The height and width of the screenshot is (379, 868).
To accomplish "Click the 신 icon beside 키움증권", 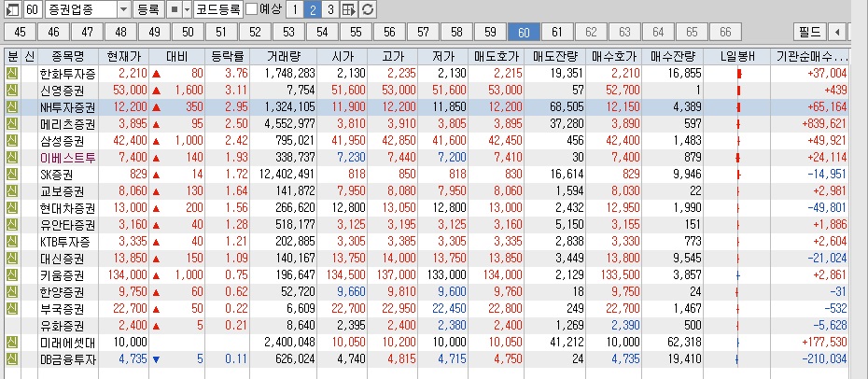I will point(13,275).
